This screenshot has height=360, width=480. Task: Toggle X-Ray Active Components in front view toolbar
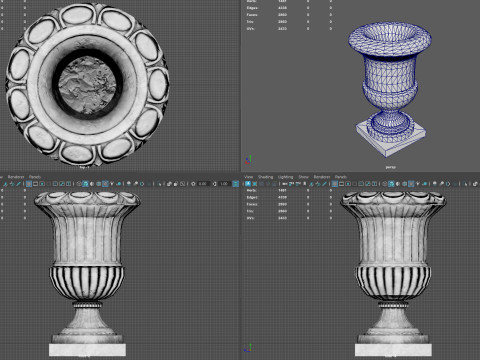pyautogui.click(x=176, y=184)
